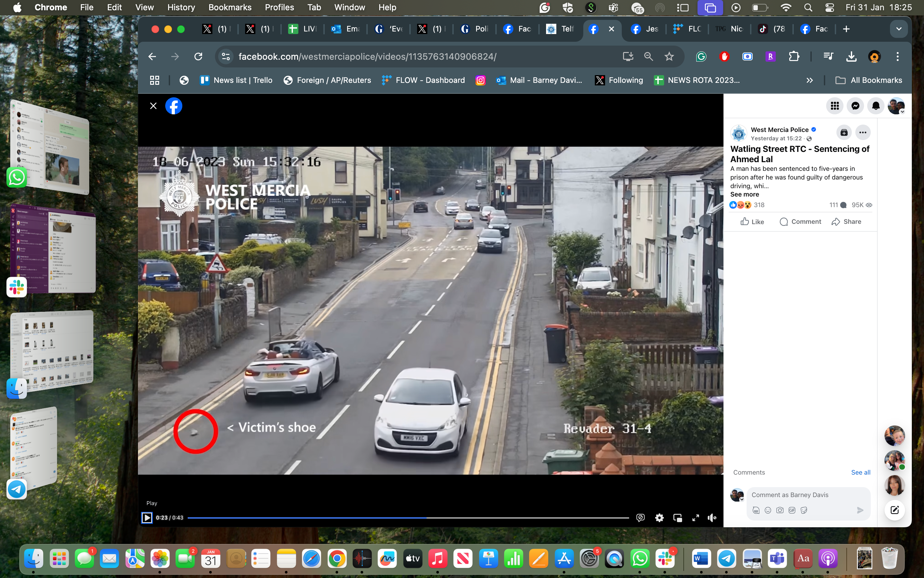Play the West Mercia Police video
The width and height of the screenshot is (924, 578).
coord(147,518)
